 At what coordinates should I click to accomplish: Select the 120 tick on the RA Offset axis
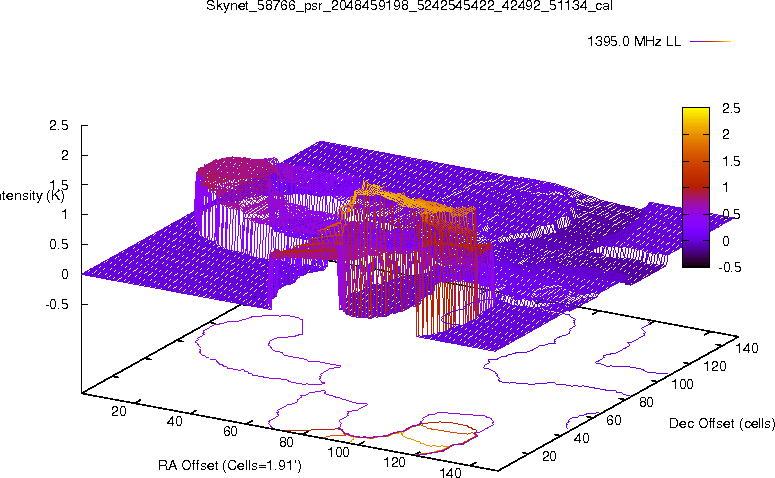(394, 462)
